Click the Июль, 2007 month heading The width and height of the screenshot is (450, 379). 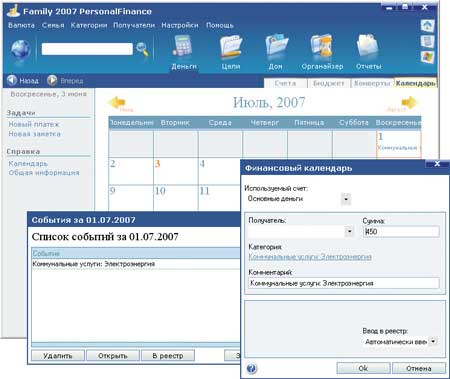(269, 102)
